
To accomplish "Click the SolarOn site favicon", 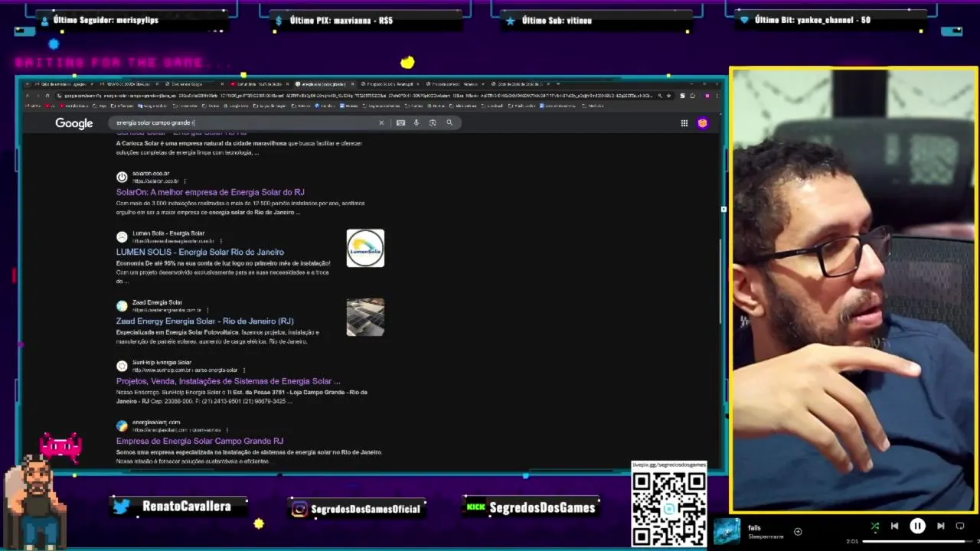I will [x=122, y=177].
